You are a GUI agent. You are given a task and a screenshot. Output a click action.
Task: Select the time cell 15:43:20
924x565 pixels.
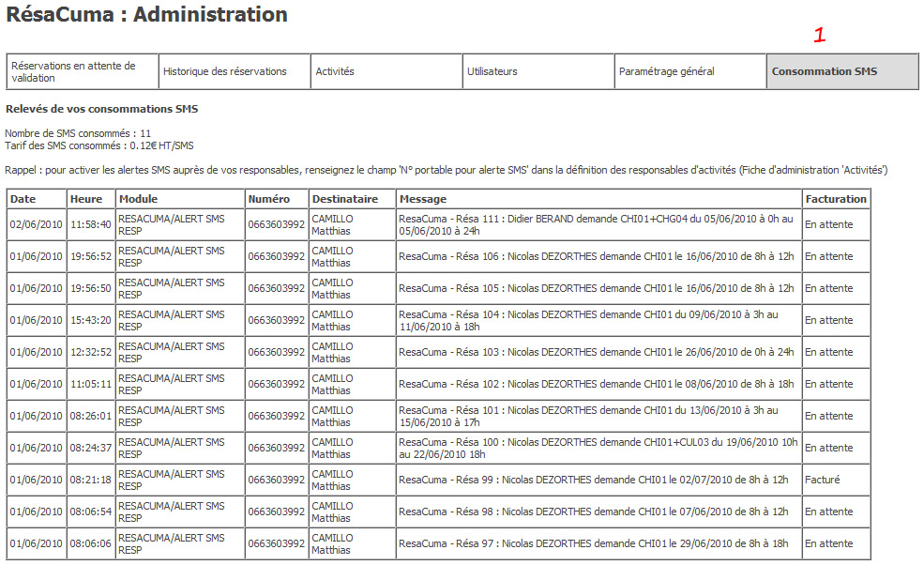[91, 320]
